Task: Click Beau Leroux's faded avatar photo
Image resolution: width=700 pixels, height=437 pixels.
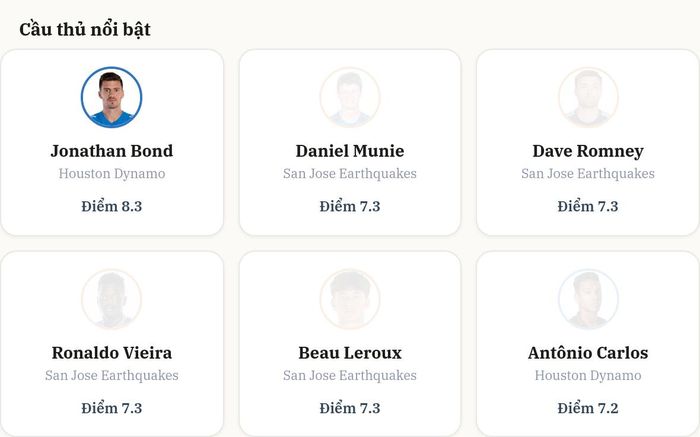Action: click(350, 299)
